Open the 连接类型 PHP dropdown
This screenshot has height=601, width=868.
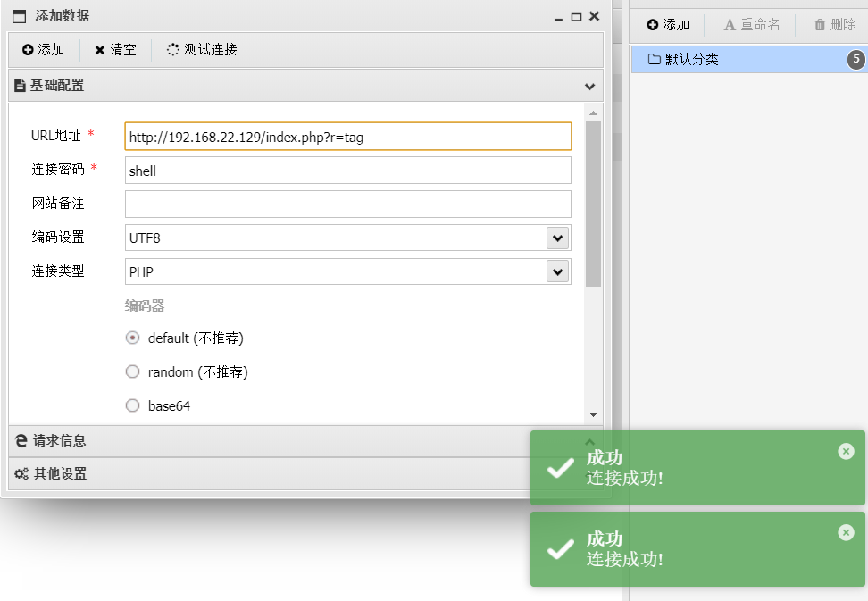tap(557, 271)
